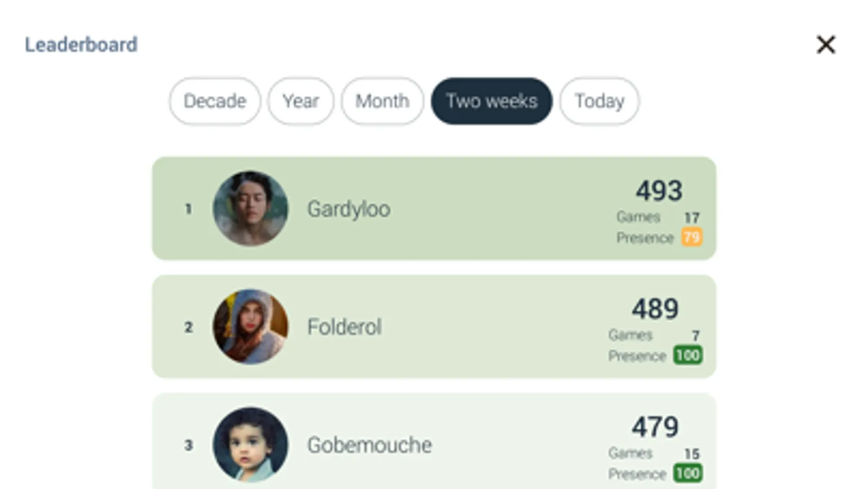Open Folderol's avatar picture

tap(250, 327)
